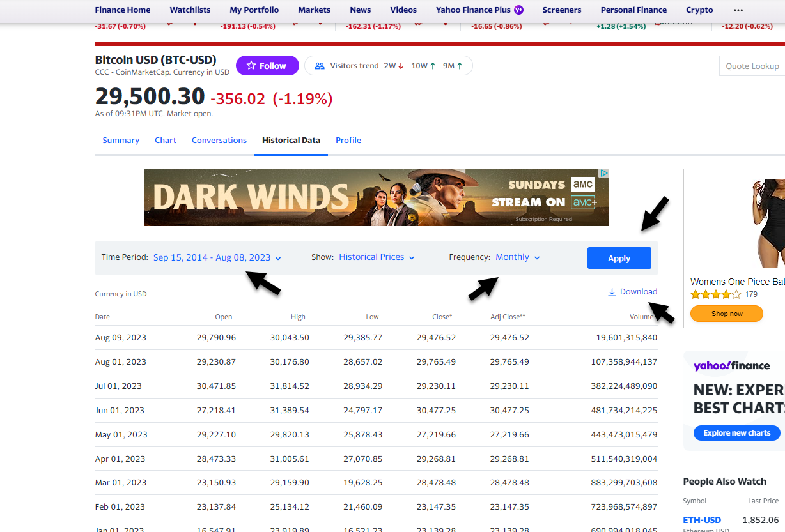Image resolution: width=785 pixels, height=532 pixels.
Task: Click the Mar 01, 2023 date cell
Action: pos(120,483)
